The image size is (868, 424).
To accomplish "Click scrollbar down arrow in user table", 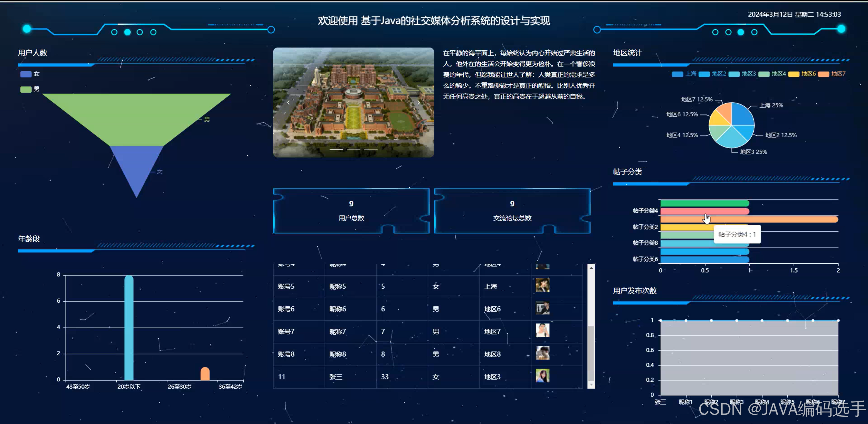I will [x=591, y=384].
